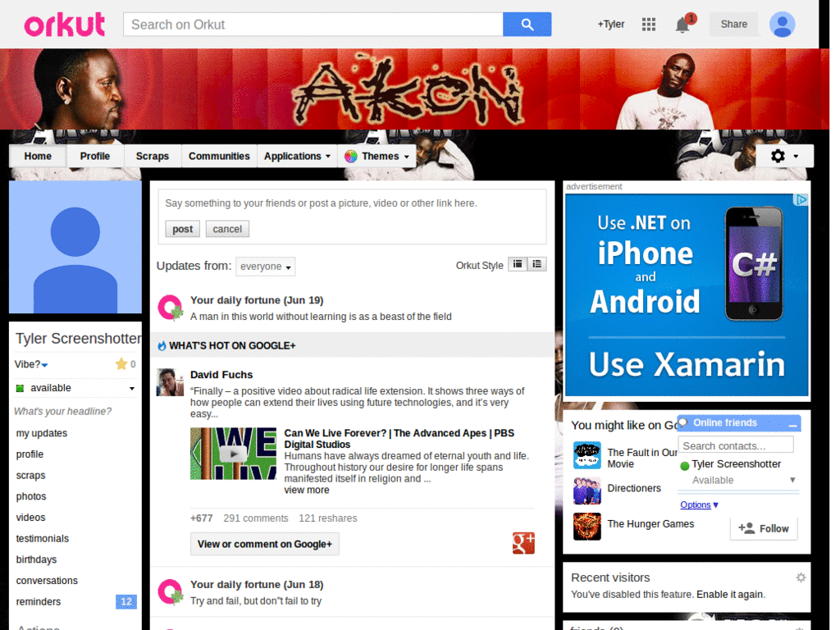Click the Orkut fortune icon for Jun 18

coord(171,592)
